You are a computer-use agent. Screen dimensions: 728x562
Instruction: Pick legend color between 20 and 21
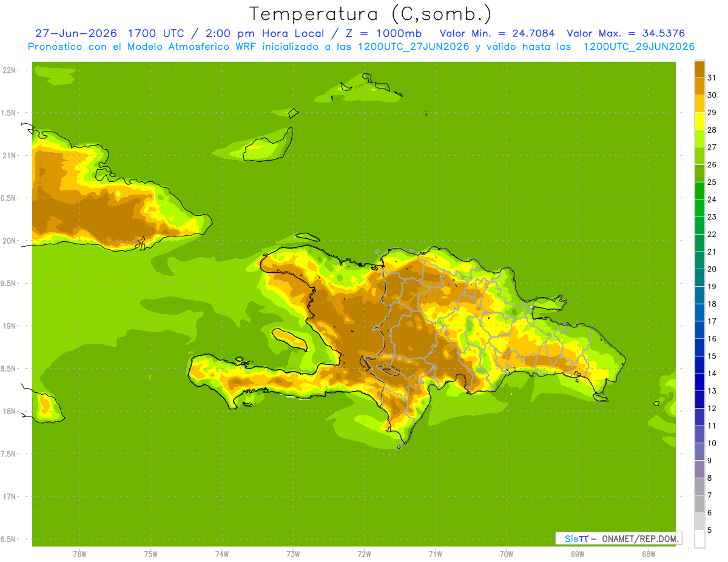pyautogui.click(x=699, y=260)
